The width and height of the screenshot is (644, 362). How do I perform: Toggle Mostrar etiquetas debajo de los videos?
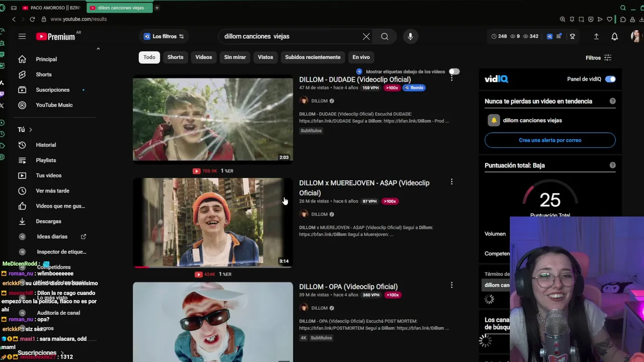[x=454, y=72]
